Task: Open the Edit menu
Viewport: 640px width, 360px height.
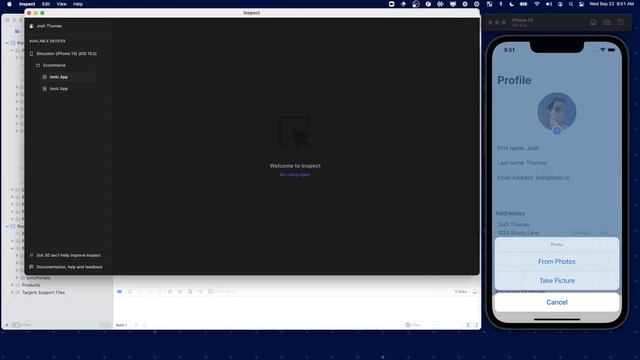Action: pyautogui.click(x=46, y=4)
